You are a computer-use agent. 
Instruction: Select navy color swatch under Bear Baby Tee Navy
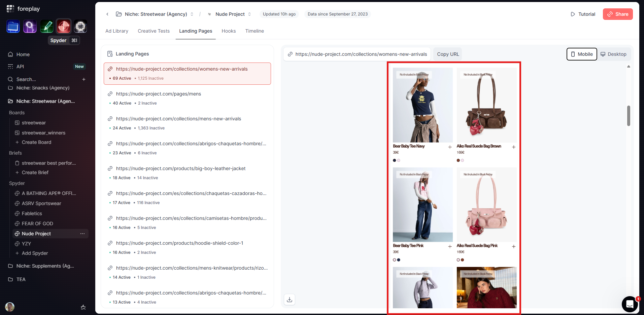click(395, 160)
